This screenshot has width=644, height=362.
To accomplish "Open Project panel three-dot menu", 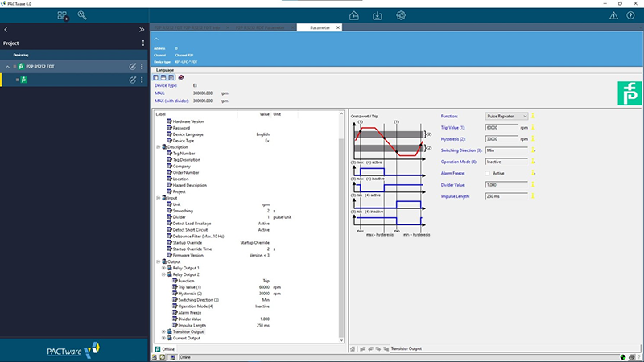I will point(143,43).
